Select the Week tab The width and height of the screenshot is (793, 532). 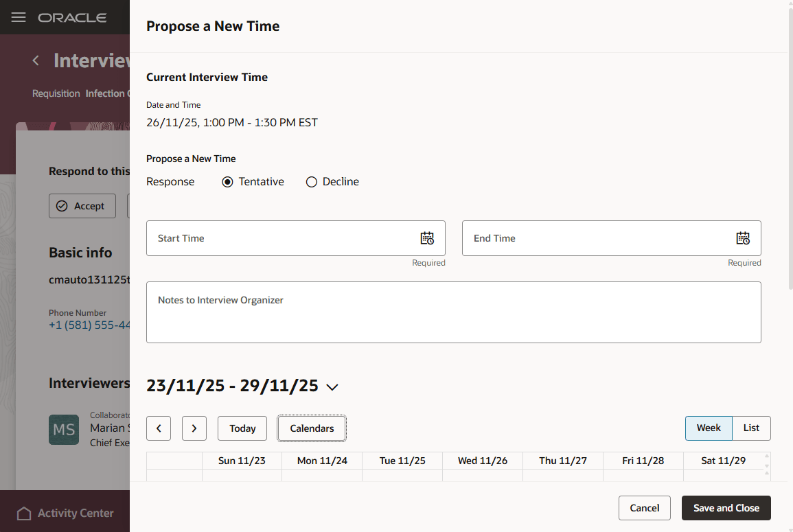click(x=709, y=428)
